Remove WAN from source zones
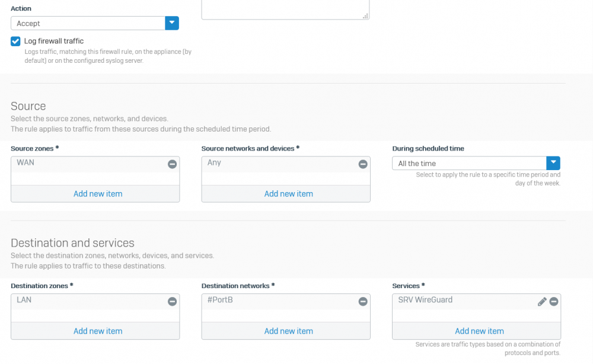 [172, 164]
